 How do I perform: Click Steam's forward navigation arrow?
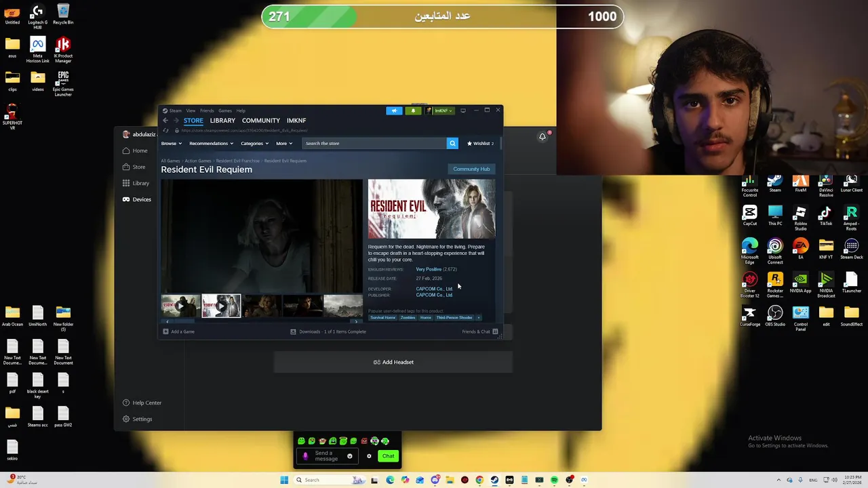pos(176,121)
